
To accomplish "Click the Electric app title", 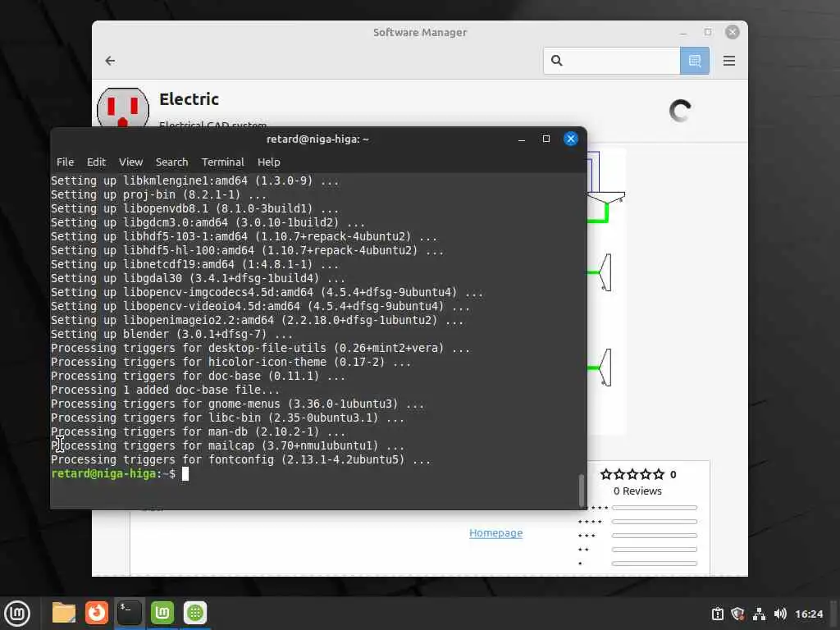I will click(x=189, y=99).
